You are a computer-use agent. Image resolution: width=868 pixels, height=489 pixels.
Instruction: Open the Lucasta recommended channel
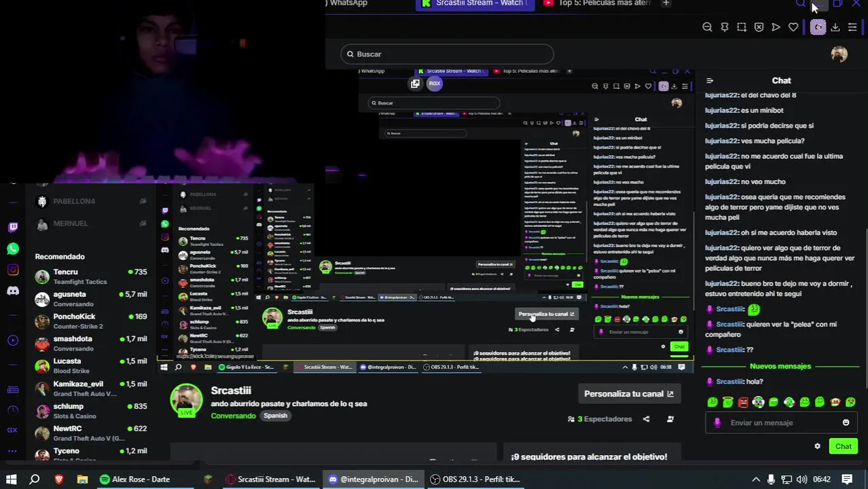point(91,366)
